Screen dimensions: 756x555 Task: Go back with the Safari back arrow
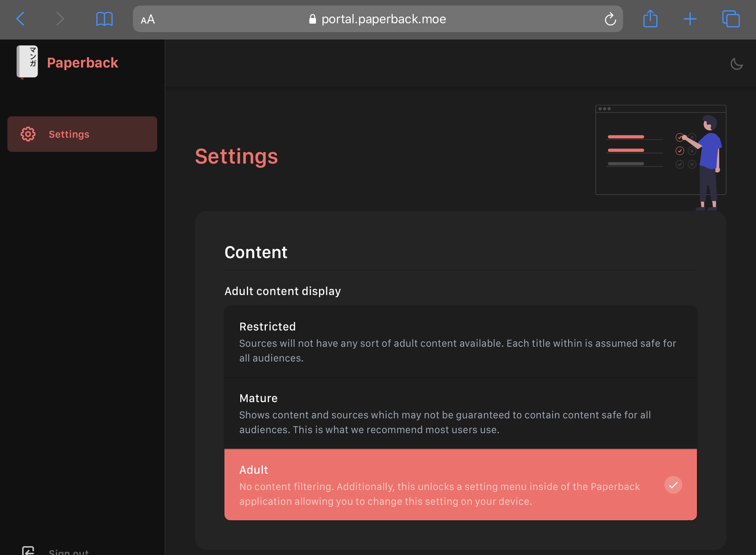[21, 19]
